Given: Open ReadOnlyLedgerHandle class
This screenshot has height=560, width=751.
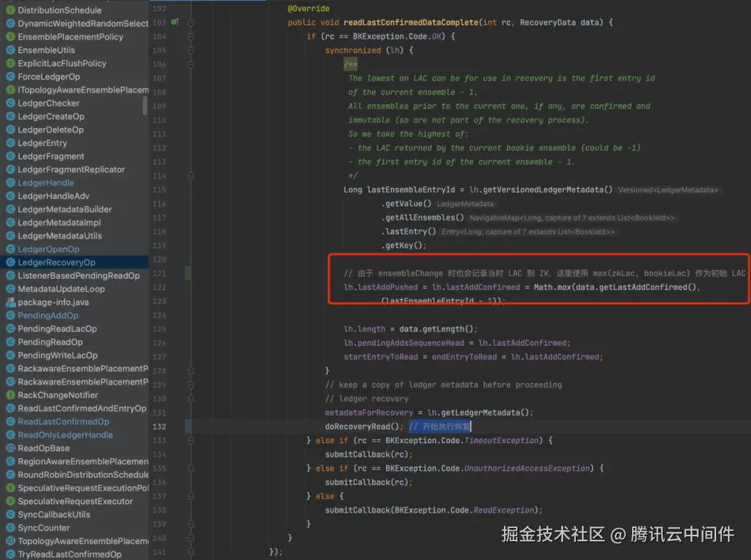Looking at the screenshot, I should [65, 435].
